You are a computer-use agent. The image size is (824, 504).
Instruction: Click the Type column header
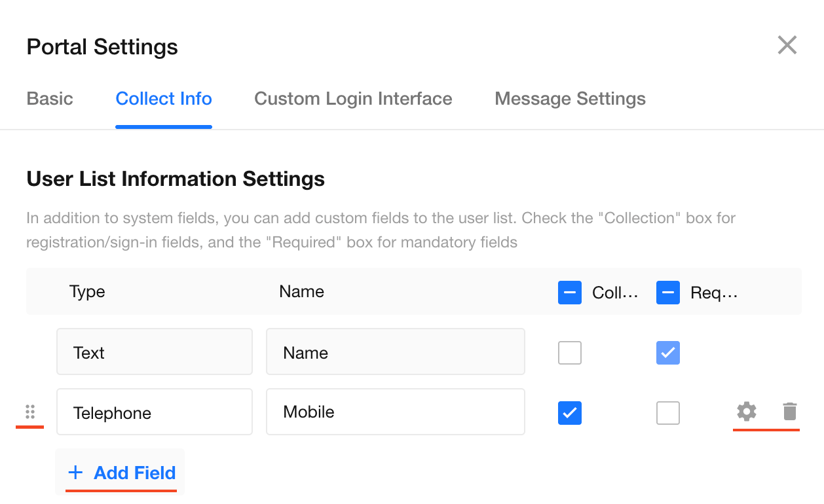(x=87, y=292)
